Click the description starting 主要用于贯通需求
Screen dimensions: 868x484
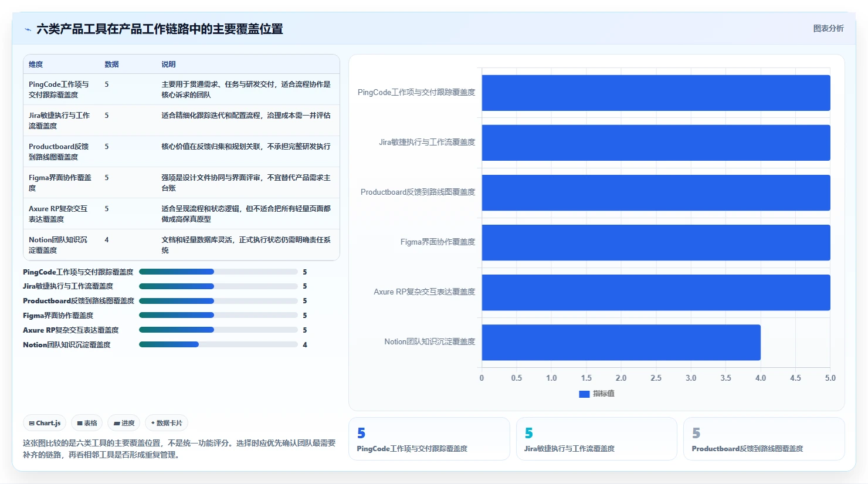[x=246, y=89]
